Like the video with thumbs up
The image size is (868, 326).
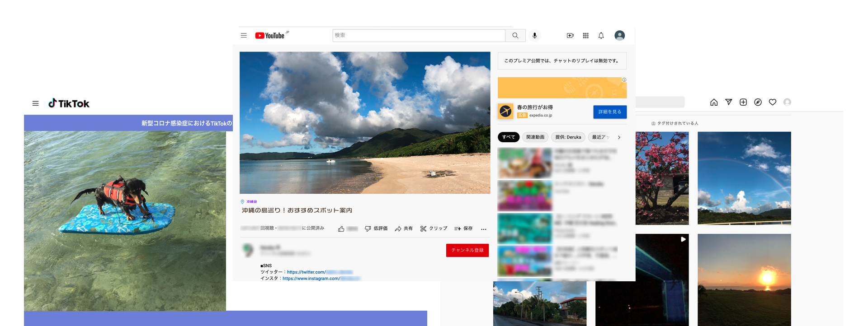(x=341, y=229)
